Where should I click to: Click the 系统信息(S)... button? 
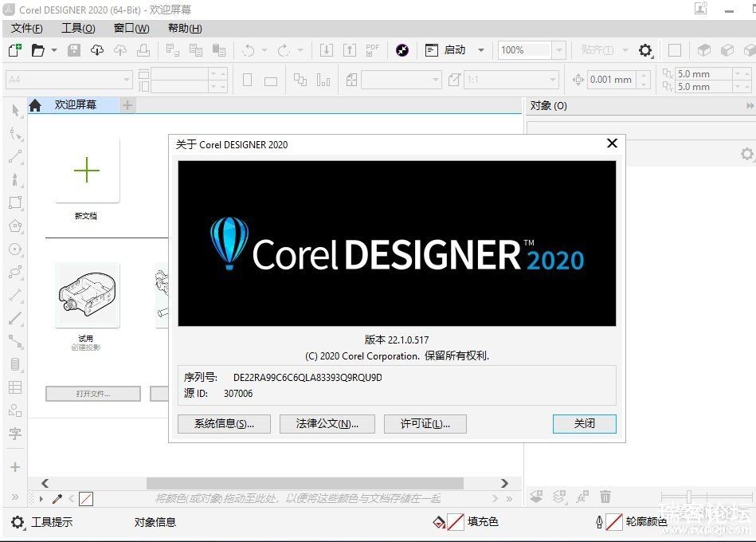point(224,424)
